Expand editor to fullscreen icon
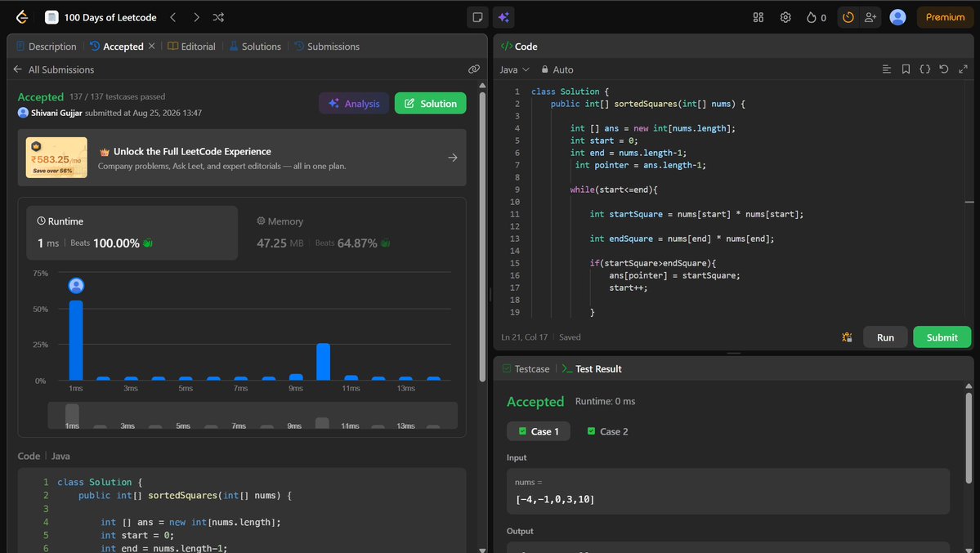This screenshot has height=553, width=980. 963,69
